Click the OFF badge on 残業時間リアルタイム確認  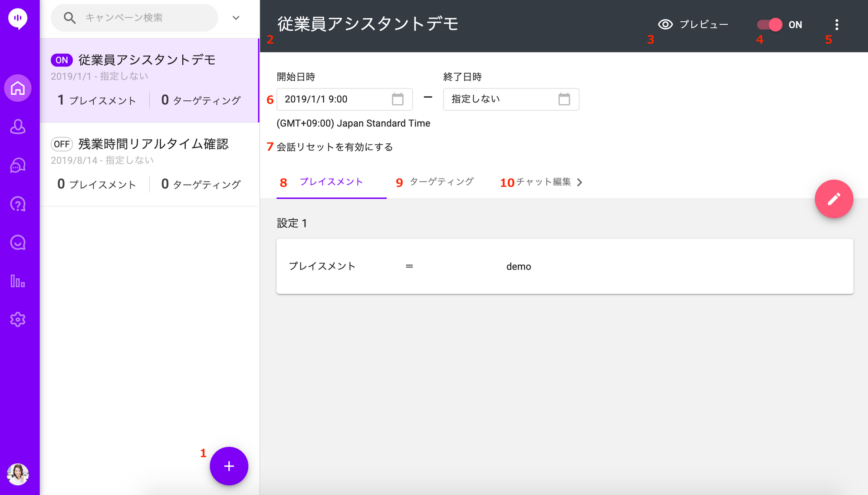tap(62, 144)
